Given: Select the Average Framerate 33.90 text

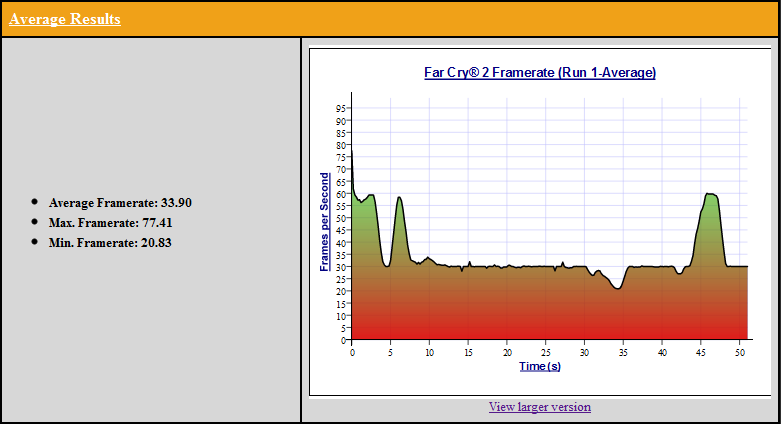Looking at the screenshot, I should tap(120, 203).
